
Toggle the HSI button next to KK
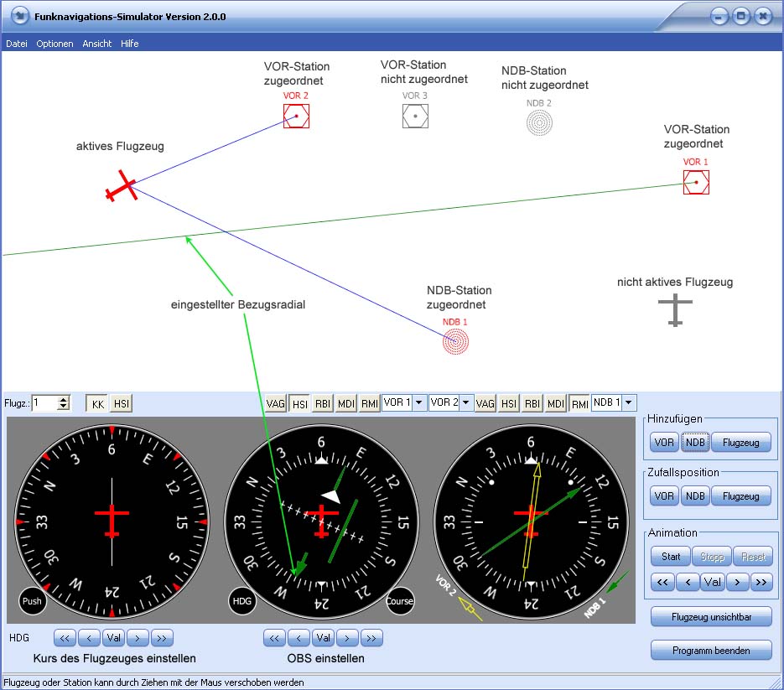(121, 403)
